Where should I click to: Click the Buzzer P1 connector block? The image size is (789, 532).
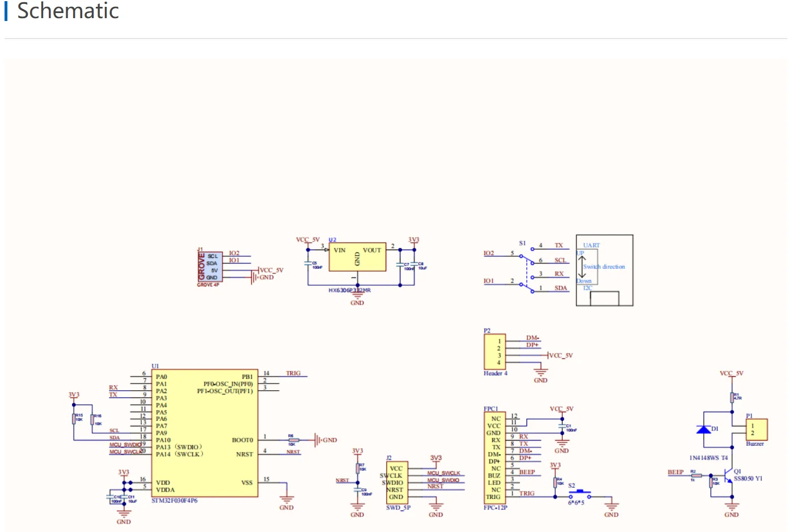(x=756, y=429)
